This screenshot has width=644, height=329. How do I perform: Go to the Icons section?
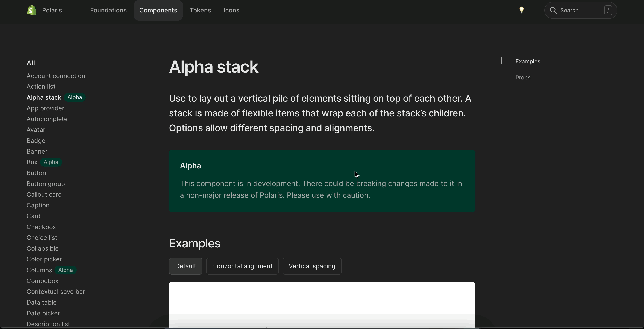pos(231,10)
